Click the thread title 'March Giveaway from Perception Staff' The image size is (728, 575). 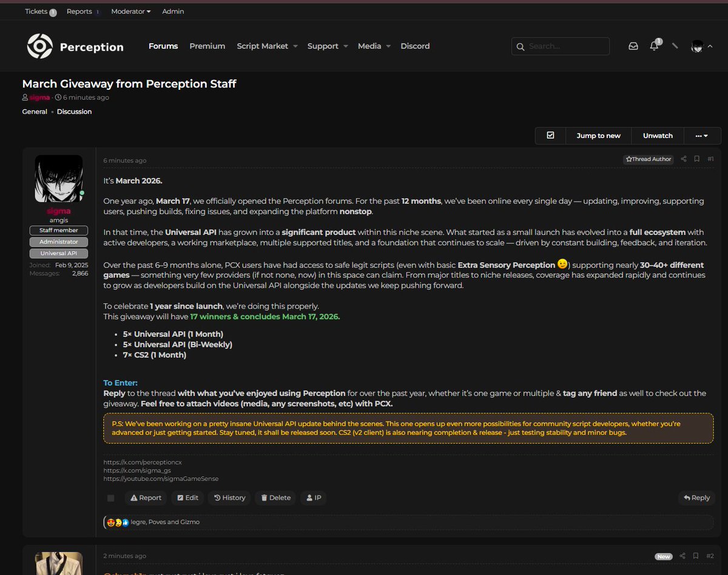click(129, 84)
